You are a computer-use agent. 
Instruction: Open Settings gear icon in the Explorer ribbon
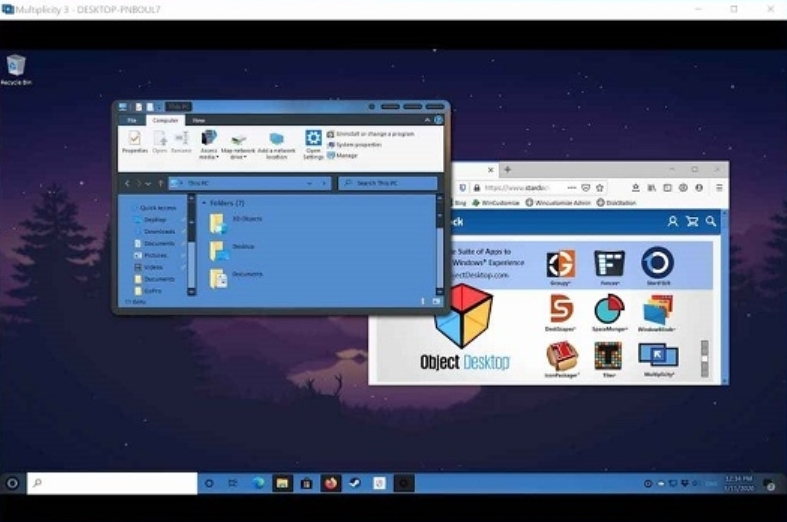tap(313, 138)
